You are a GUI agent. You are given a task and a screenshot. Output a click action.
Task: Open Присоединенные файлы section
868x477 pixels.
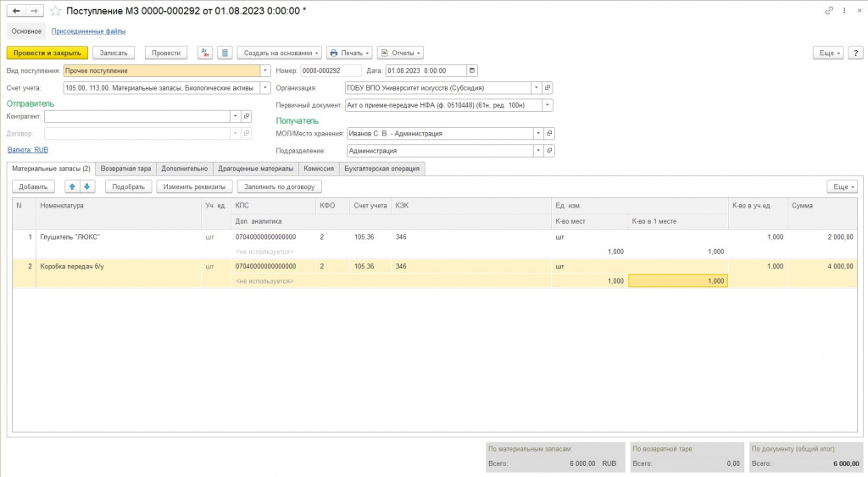coord(88,31)
